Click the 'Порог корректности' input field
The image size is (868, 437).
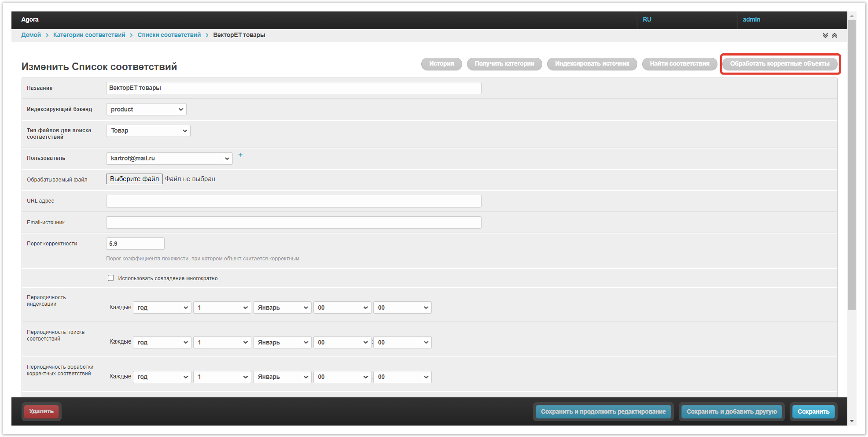pyautogui.click(x=135, y=244)
